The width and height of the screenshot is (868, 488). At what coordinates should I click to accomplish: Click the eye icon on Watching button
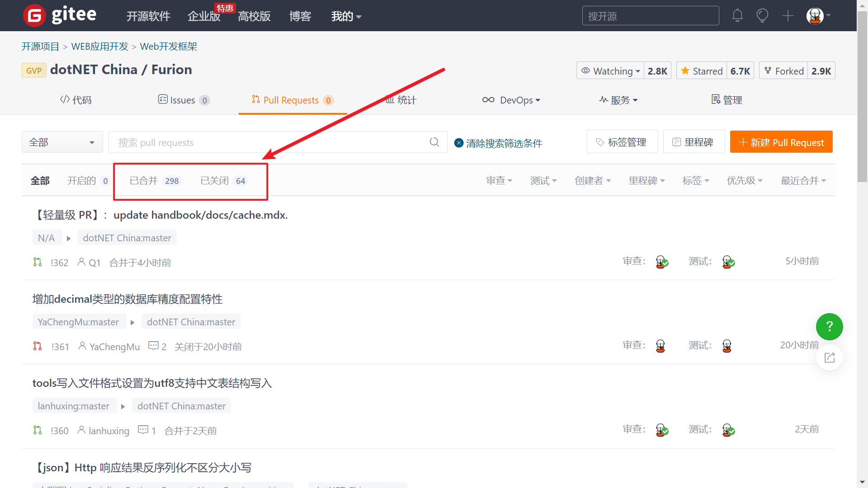585,70
